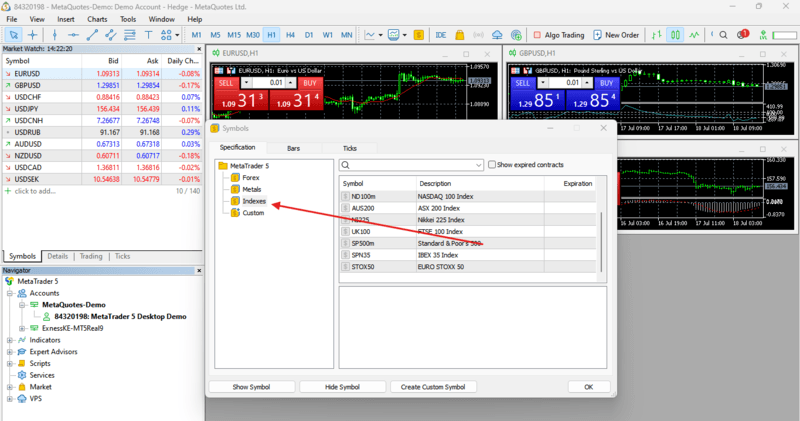Image resolution: width=800 pixels, height=421 pixels.
Task: Select the SP500m symbol row
Action: [x=468, y=243]
